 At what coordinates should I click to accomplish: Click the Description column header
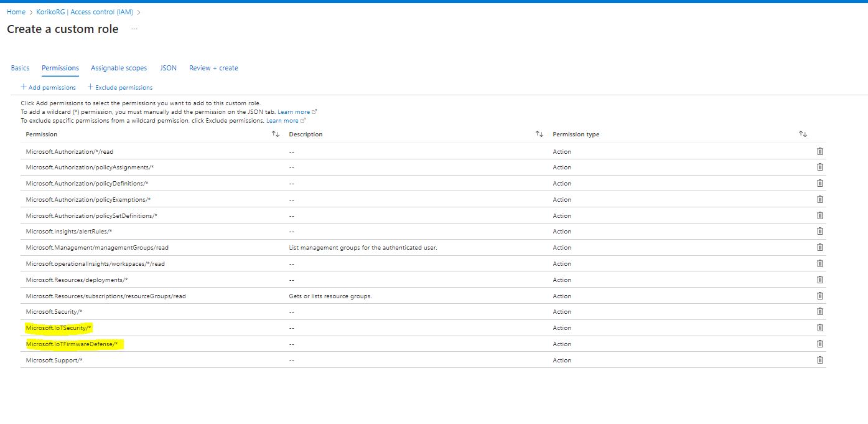306,134
